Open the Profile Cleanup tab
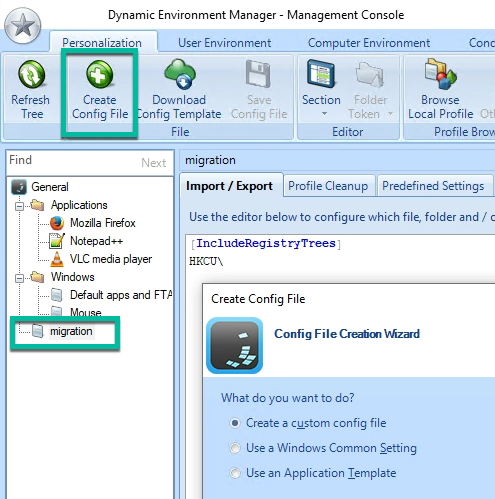The height and width of the screenshot is (499, 495). [x=328, y=186]
